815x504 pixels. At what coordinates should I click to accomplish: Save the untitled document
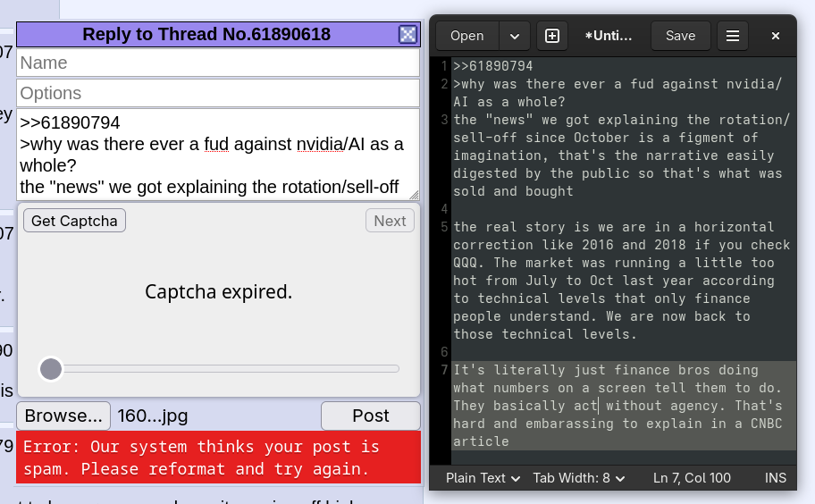[x=680, y=36]
